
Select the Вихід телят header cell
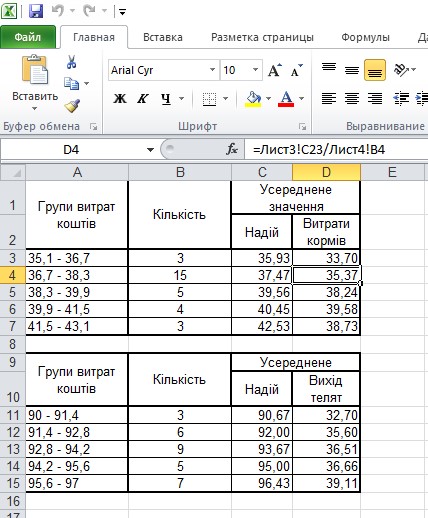click(x=326, y=389)
